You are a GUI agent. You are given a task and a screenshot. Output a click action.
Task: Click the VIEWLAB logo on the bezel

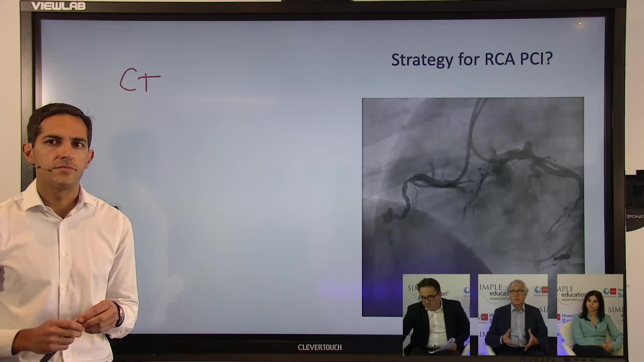58,6
